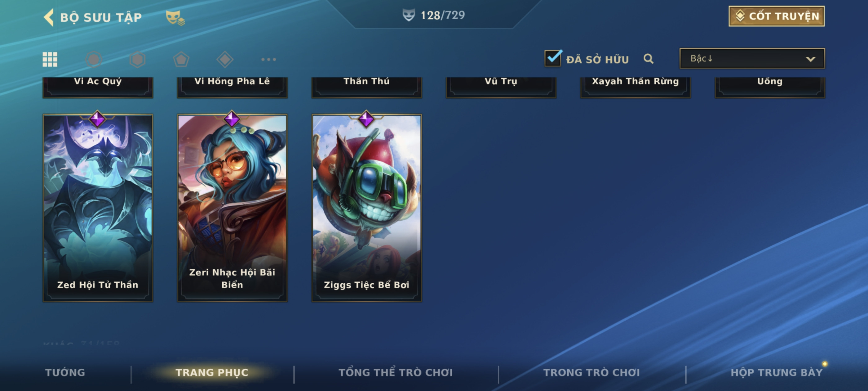Screen dimensions: 868x391
Task: Choose the diamond rarity filter icon
Action: (225, 59)
